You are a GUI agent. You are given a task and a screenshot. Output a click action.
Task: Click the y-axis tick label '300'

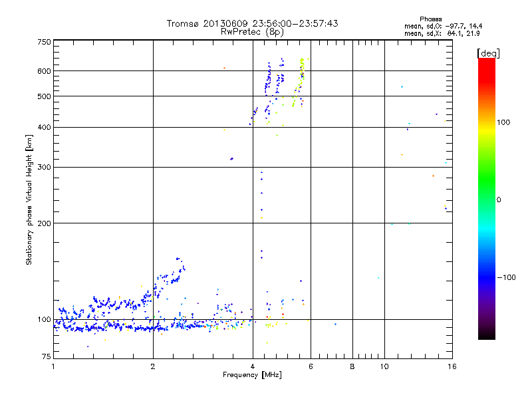[x=44, y=167]
